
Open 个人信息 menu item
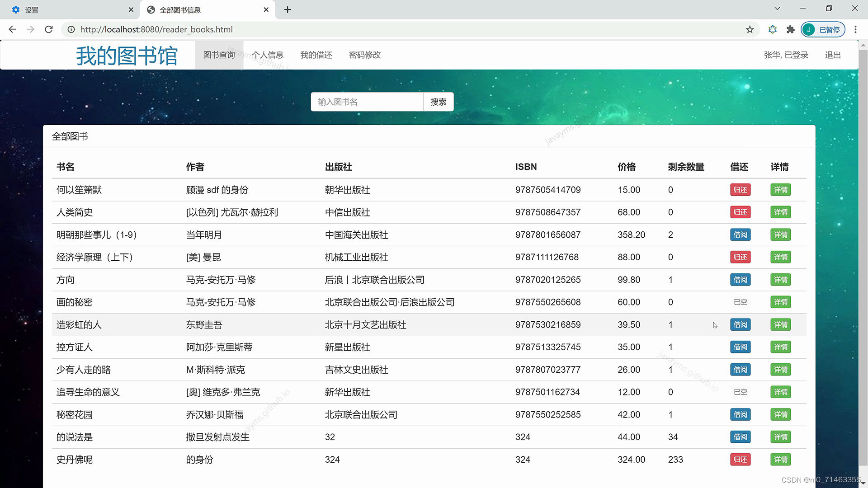(268, 55)
